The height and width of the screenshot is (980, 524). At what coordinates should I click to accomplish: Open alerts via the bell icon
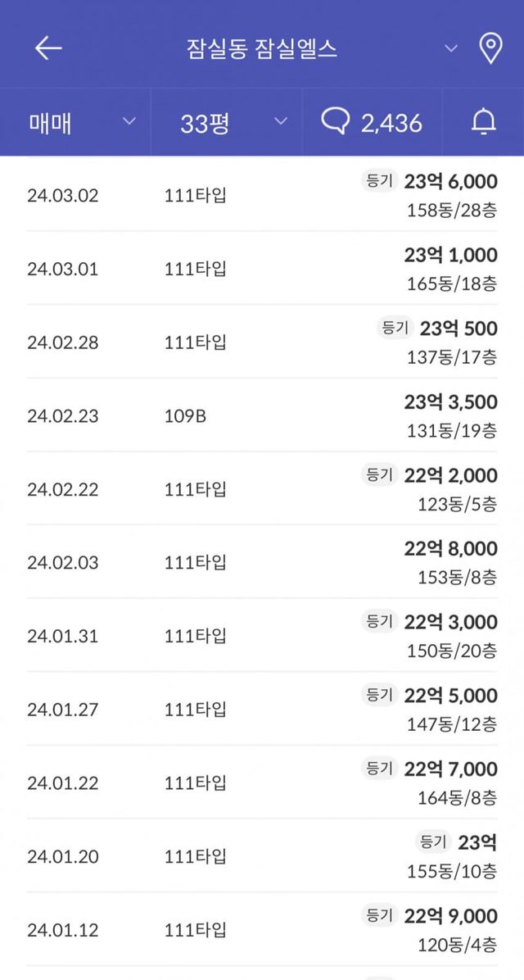pyautogui.click(x=483, y=121)
